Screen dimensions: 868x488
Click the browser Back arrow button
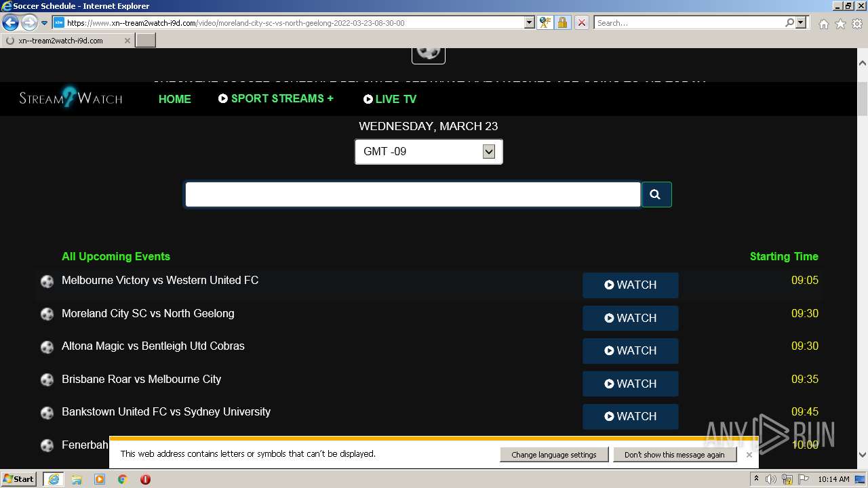(x=10, y=23)
